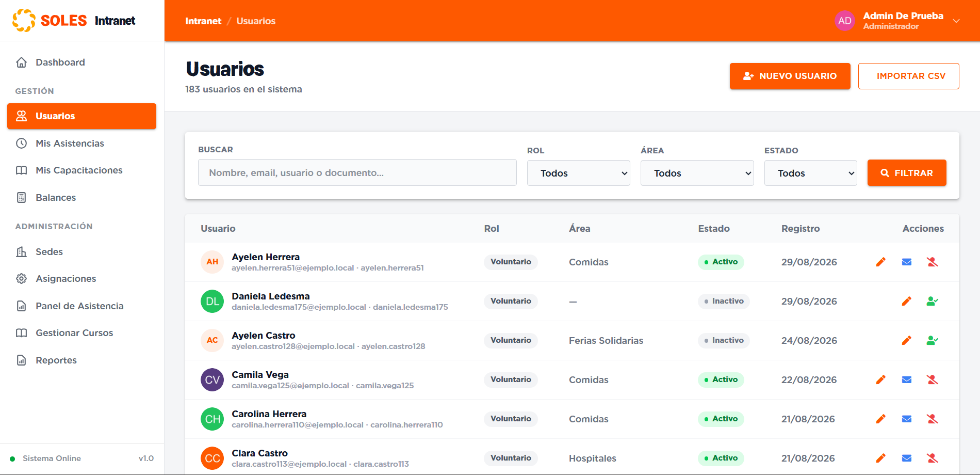Click the Ferias Solidarias area cell

(606, 340)
